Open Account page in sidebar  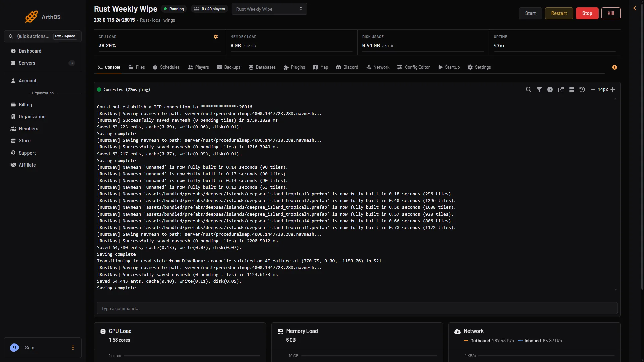43,81
